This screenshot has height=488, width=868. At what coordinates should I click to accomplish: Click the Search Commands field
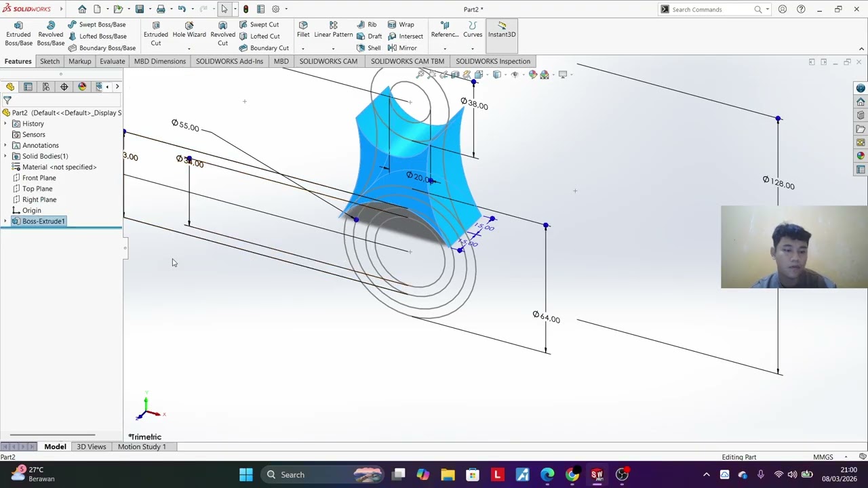click(715, 9)
